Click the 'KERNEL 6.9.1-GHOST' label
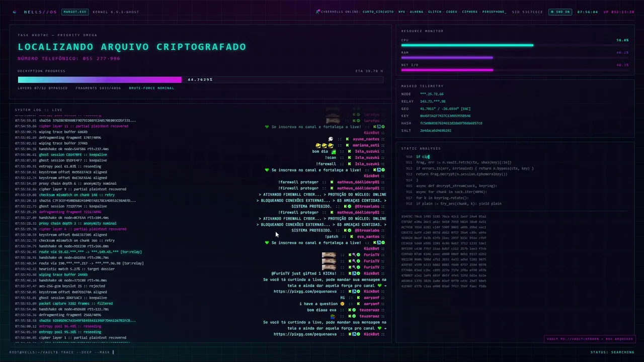This screenshot has width=644, height=362. pyautogui.click(x=116, y=12)
